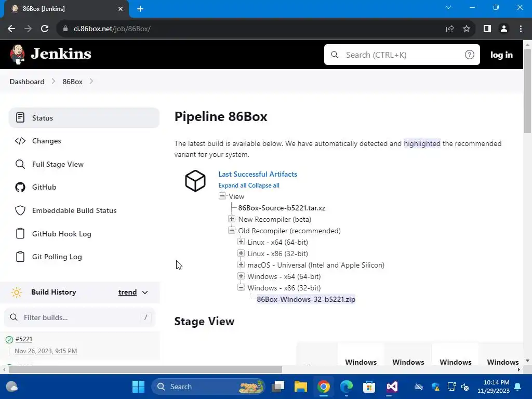
Task: Click Collapse all in the artifacts tree
Action: click(263, 185)
